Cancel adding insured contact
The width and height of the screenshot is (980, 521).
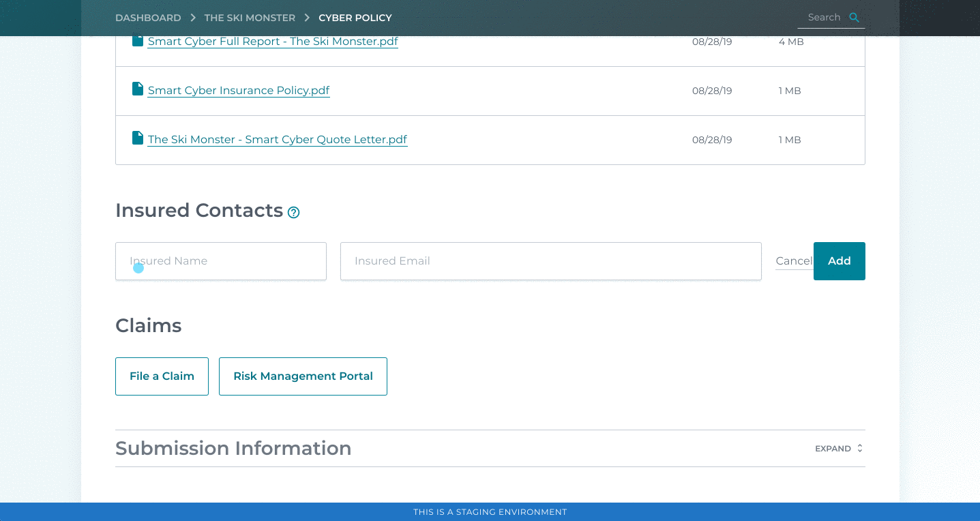794,261
